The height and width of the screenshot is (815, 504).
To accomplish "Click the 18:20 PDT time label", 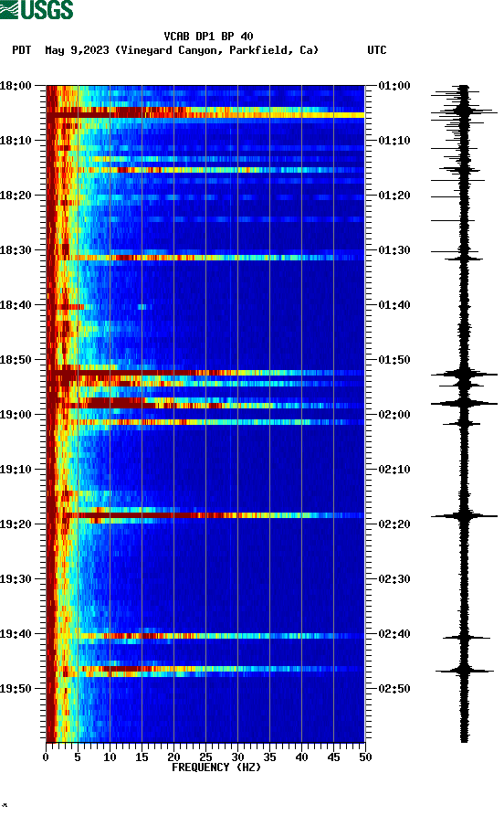I will [16, 196].
